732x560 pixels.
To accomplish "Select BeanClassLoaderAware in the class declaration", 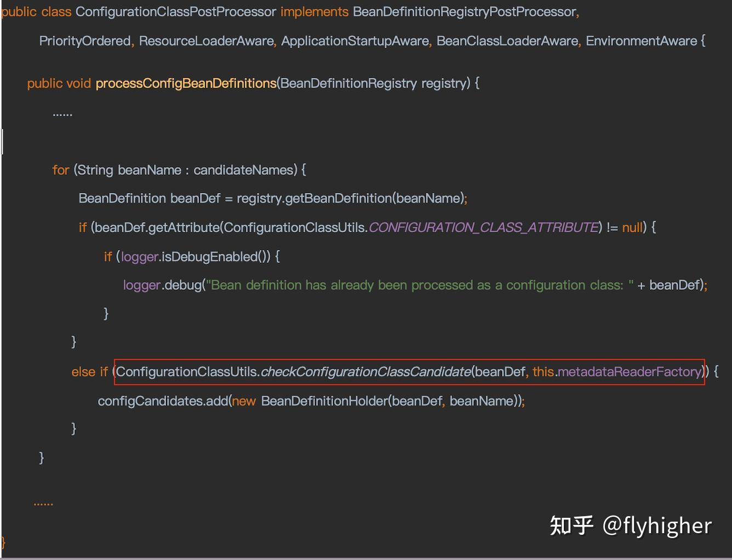I will (507, 41).
